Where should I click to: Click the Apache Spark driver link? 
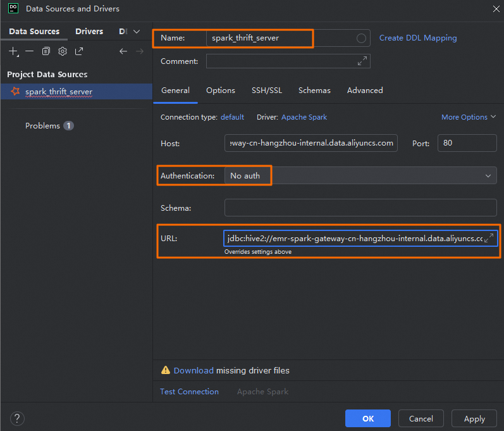(304, 117)
